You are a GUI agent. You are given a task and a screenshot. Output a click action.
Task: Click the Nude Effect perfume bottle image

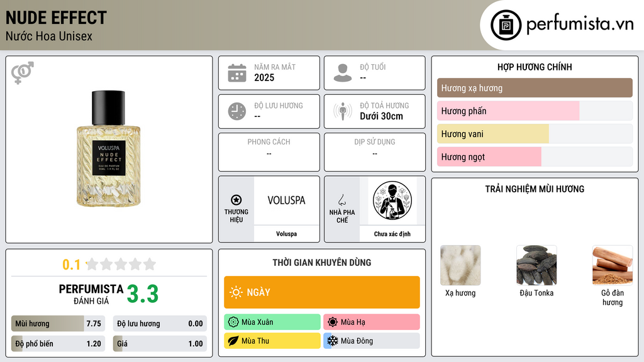pyautogui.click(x=108, y=148)
